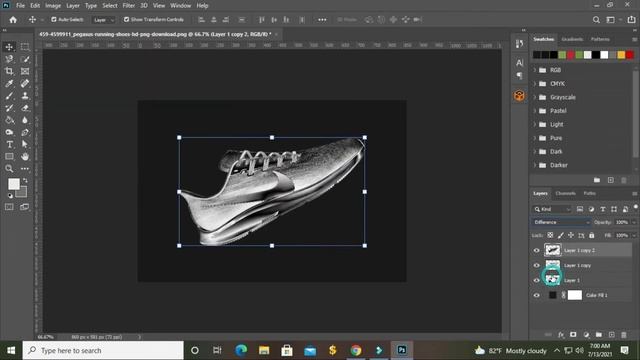Select the Hand tool
This screenshot has height=360, width=640.
(25, 156)
